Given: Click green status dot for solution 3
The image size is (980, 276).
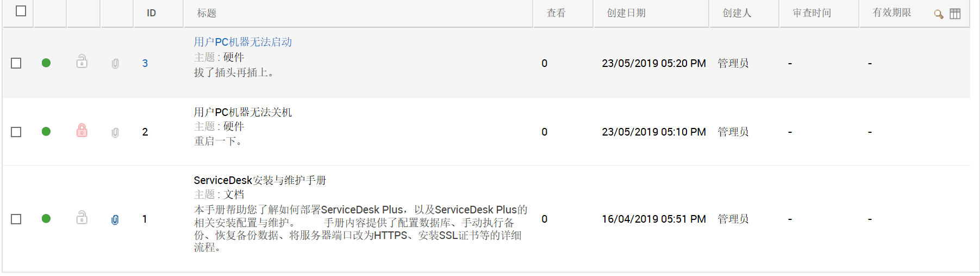Looking at the screenshot, I should click(46, 63).
